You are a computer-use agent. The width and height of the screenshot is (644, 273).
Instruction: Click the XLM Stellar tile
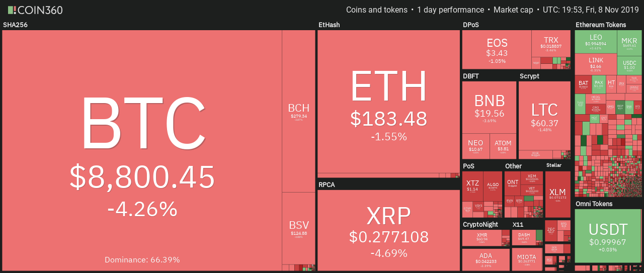[x=557, y=194]
